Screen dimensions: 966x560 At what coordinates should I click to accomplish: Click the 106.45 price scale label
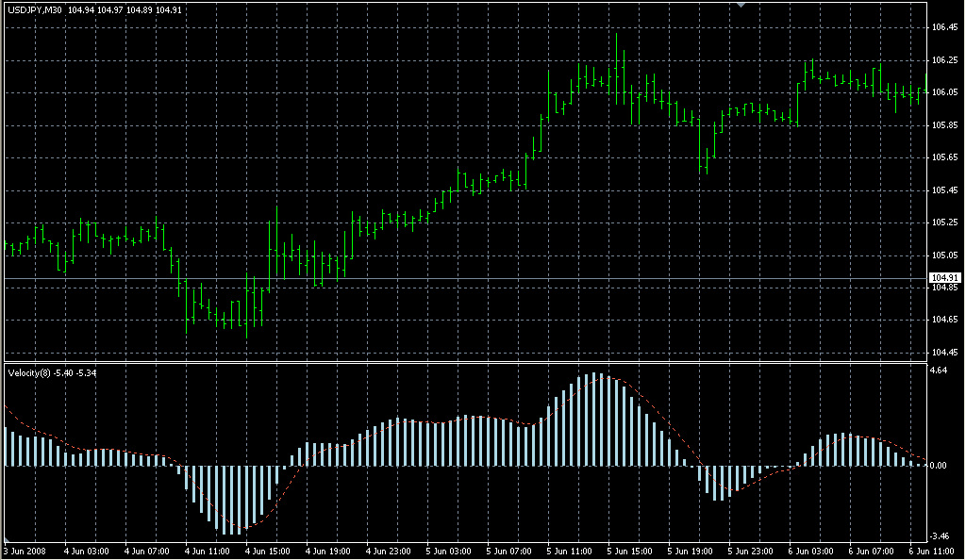coord(944,27)
